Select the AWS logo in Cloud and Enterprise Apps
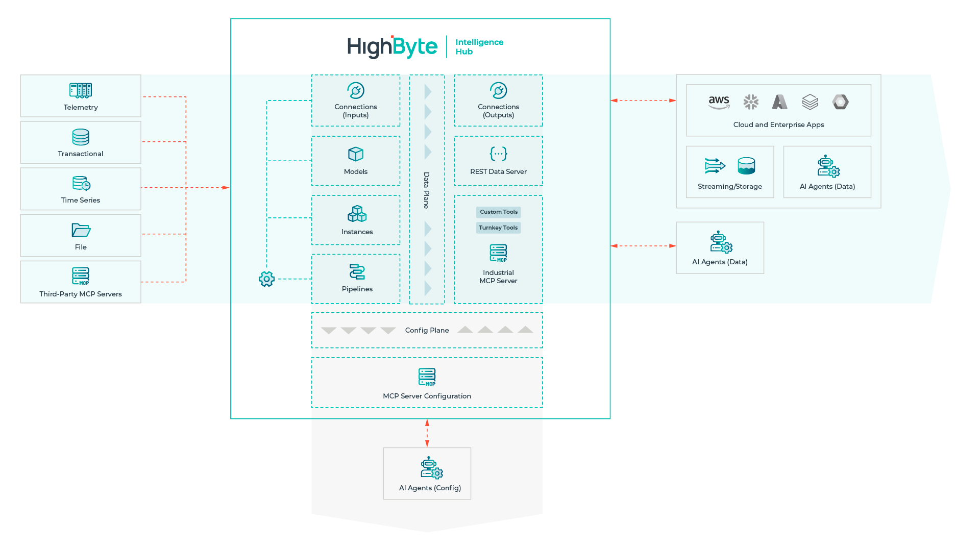The height and width of the screenshot is (551, 980). pyautogui.click(x=719, y=102)
